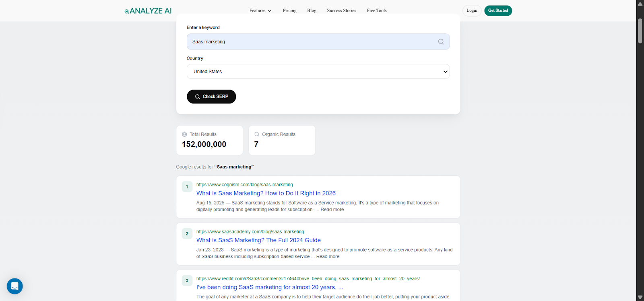Open the chat widget bubble icon
This screenshot has width=644, height=301.
point(15,286)
